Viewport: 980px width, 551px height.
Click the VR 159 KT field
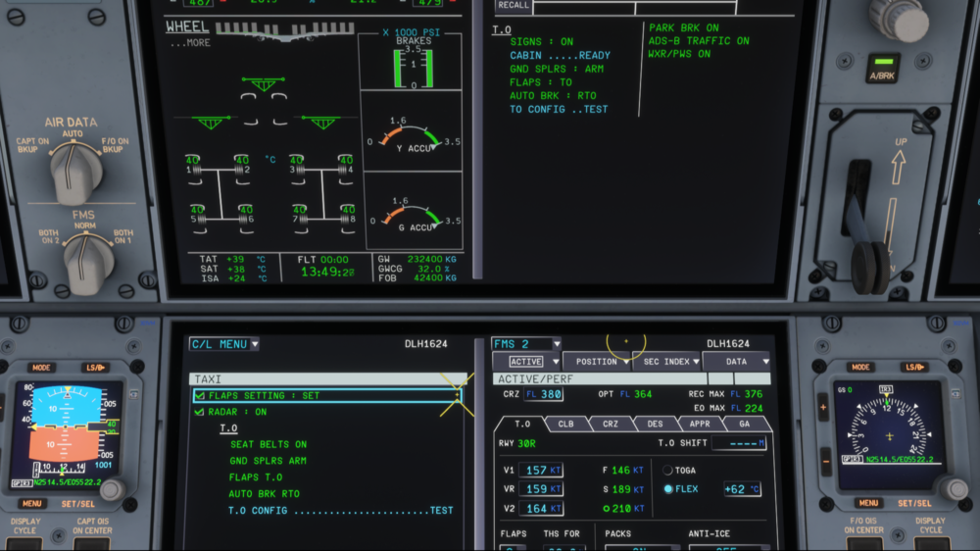(x=543, y=489)
